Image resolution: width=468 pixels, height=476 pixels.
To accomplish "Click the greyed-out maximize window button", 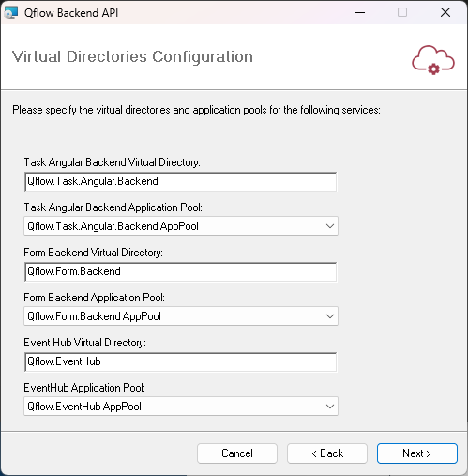I will (x=402, y=13).
